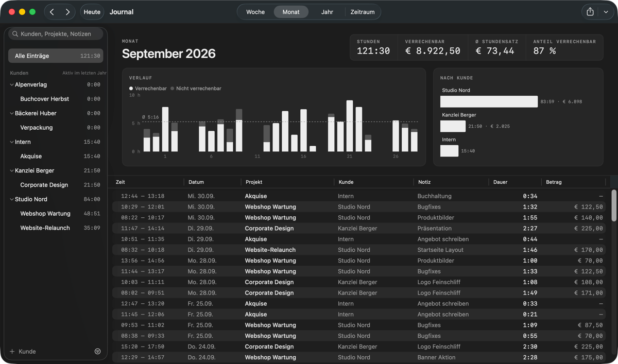The image size is (618, 364).
Task: Open the dropdown chevron beside the share button
Action: point(606,12)
